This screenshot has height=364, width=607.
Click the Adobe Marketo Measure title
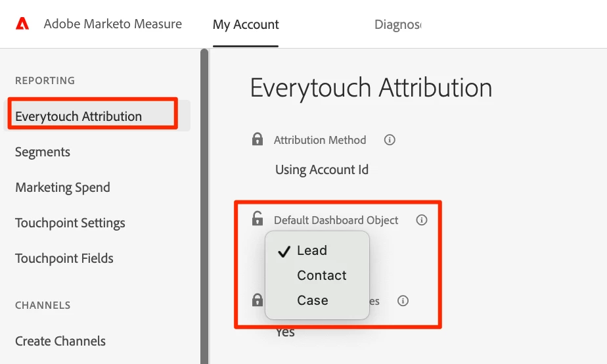click(112, 24)
